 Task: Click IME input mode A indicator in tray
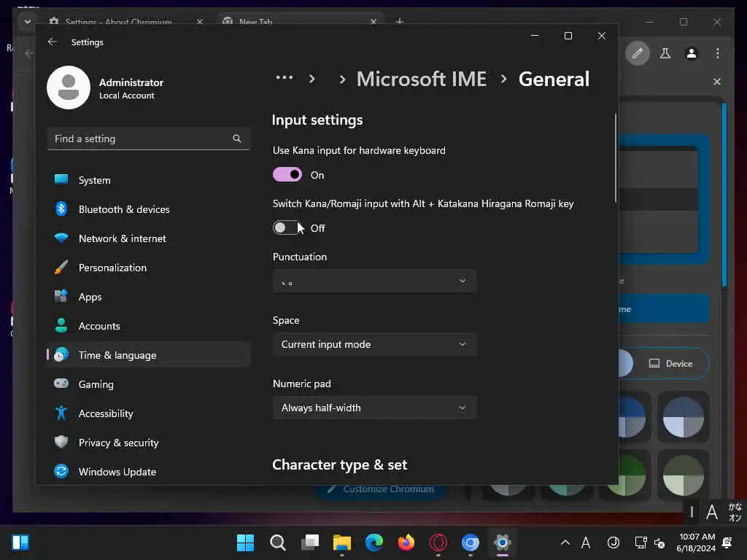coord(586,542)
